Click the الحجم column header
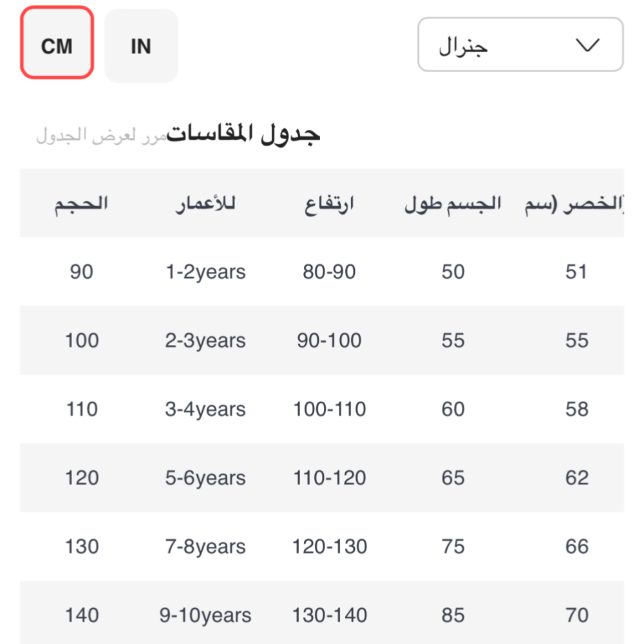This screenshot has width=644, height=644. pos(81,204)
